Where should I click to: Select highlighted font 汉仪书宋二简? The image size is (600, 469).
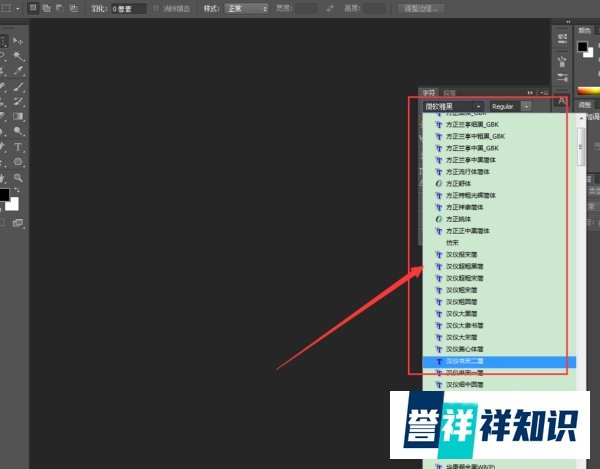point(499,362)
